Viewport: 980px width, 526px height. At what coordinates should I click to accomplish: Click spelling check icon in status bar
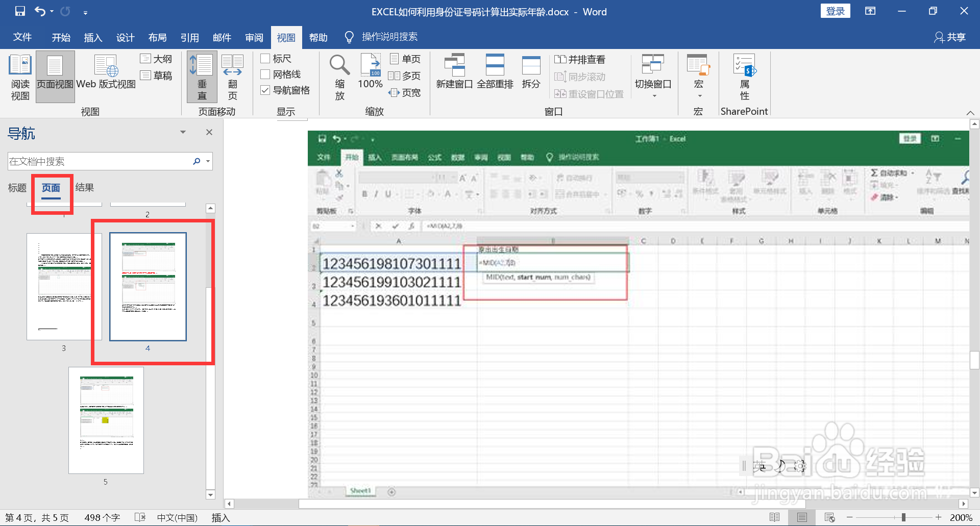tap(140, 517)
